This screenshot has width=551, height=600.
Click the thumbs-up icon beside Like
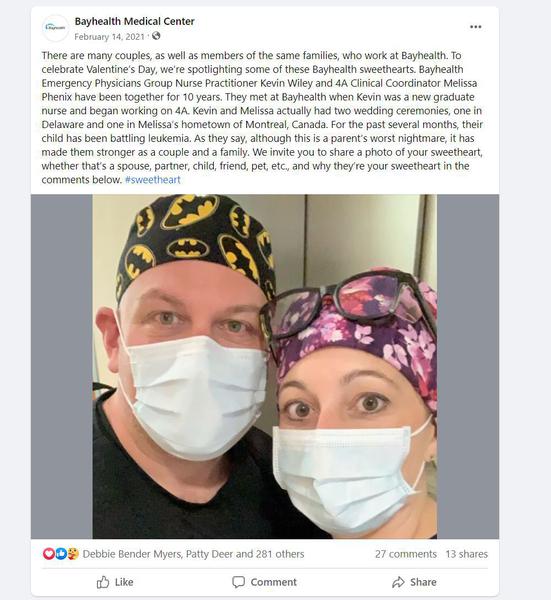pyautogui.click(x=103, y=582)
